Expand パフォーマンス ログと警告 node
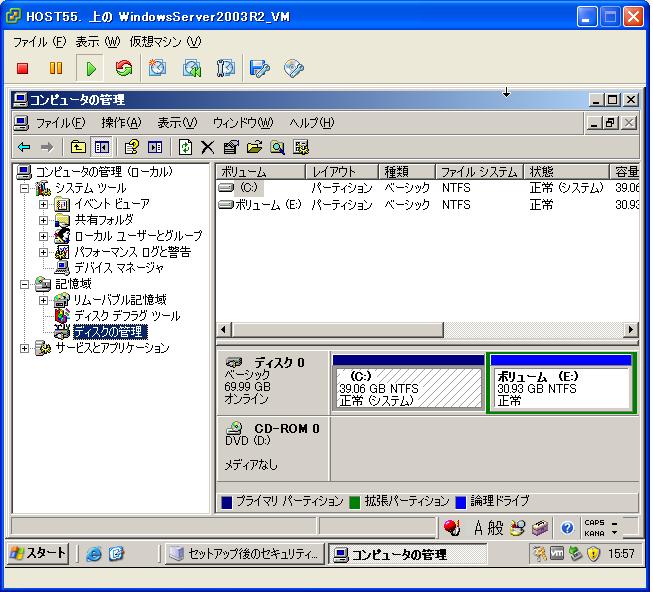Image resolution: width=653 pixels, height=592 pixels. point(43,252)
